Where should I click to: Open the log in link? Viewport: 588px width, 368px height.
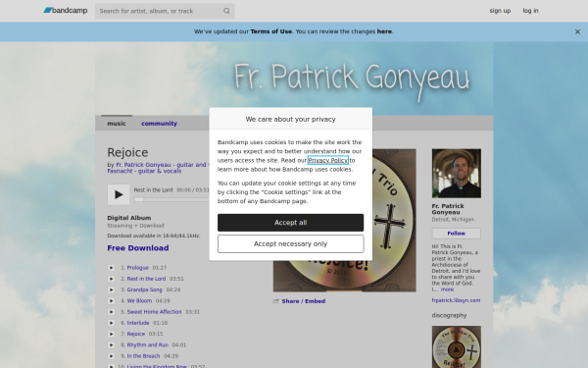530,11
